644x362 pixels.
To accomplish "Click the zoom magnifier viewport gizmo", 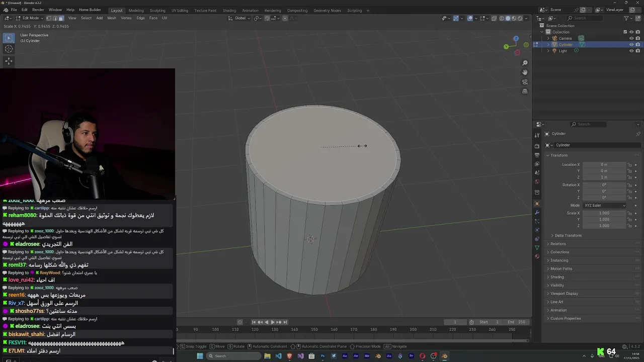I will click(x=525, y=63).
